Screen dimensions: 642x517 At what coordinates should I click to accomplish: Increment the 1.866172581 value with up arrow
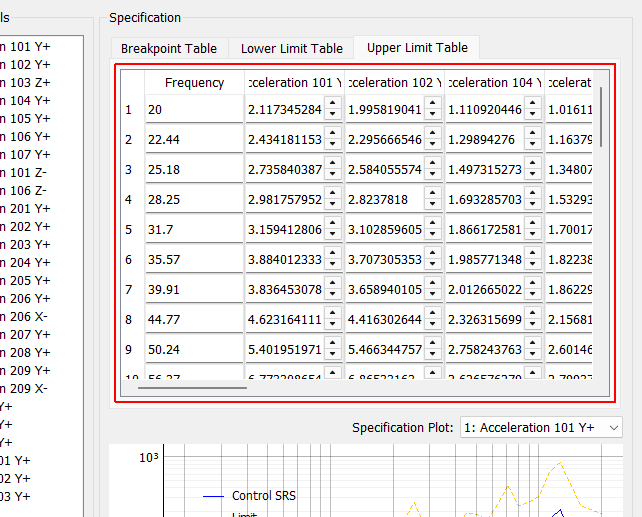[533, 223]
